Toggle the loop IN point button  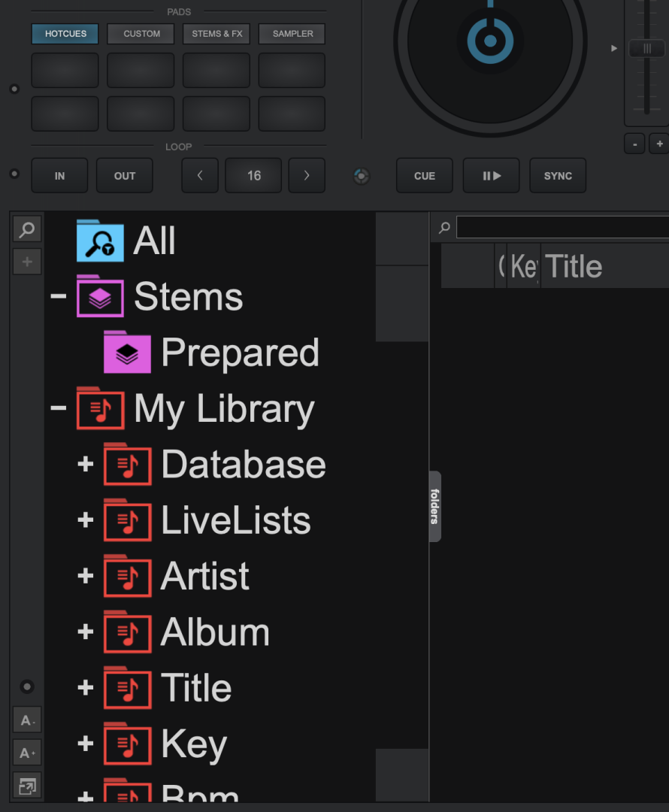pos(59,176)
